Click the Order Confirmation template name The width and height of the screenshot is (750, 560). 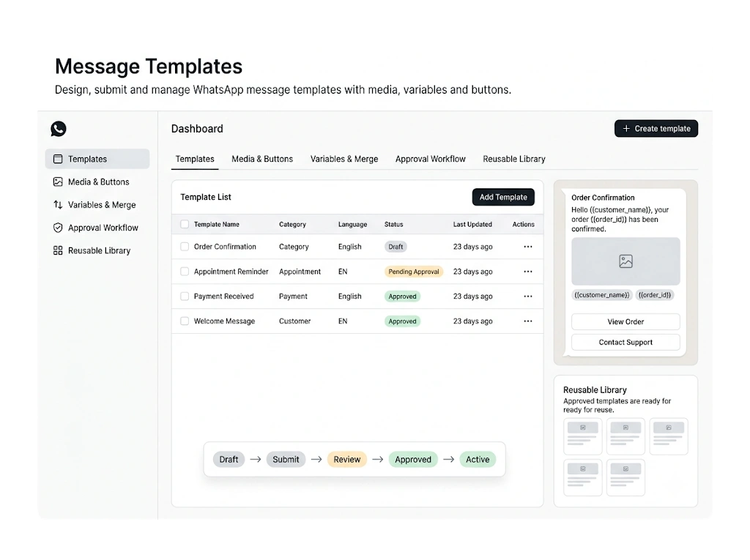[225, 247]
